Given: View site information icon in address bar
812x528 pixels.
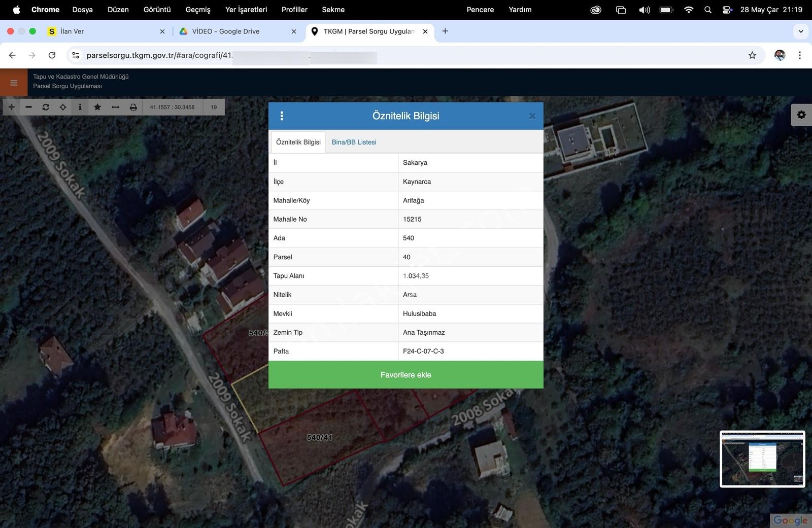Looking at the screenshot, I should 76,55.
